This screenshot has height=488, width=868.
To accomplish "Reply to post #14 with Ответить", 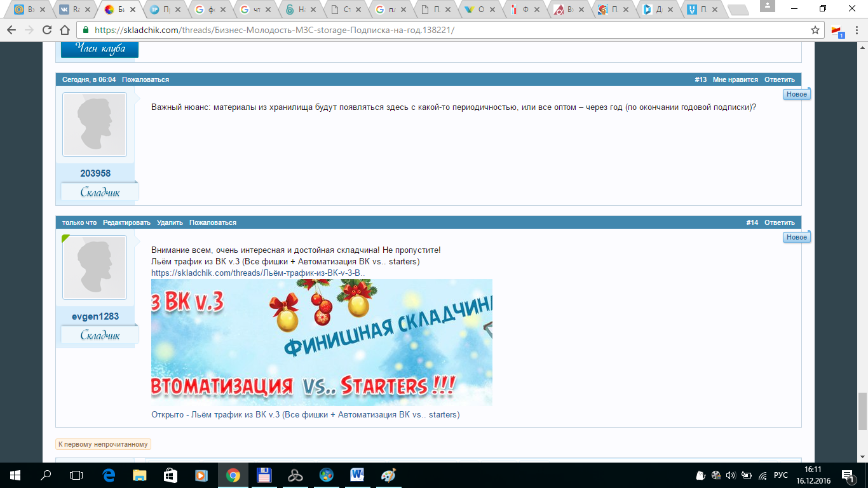I will click(x=780, y=222).
